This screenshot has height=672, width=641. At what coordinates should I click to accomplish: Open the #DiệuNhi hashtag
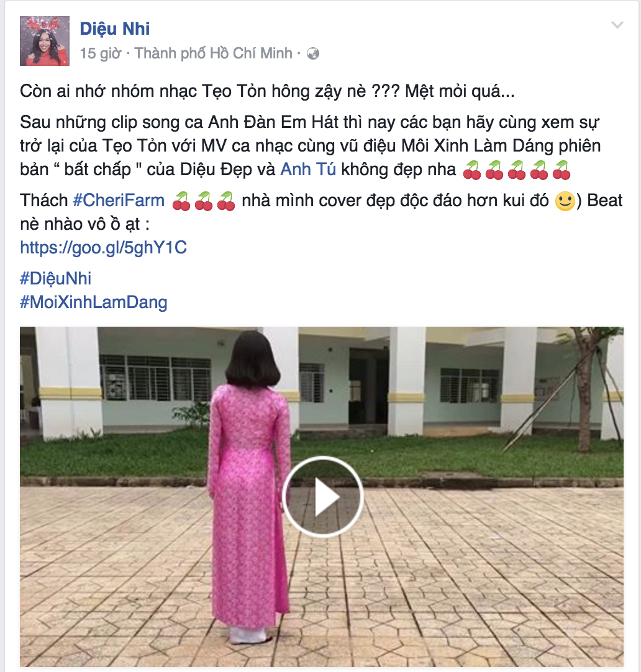click(56, 279)
